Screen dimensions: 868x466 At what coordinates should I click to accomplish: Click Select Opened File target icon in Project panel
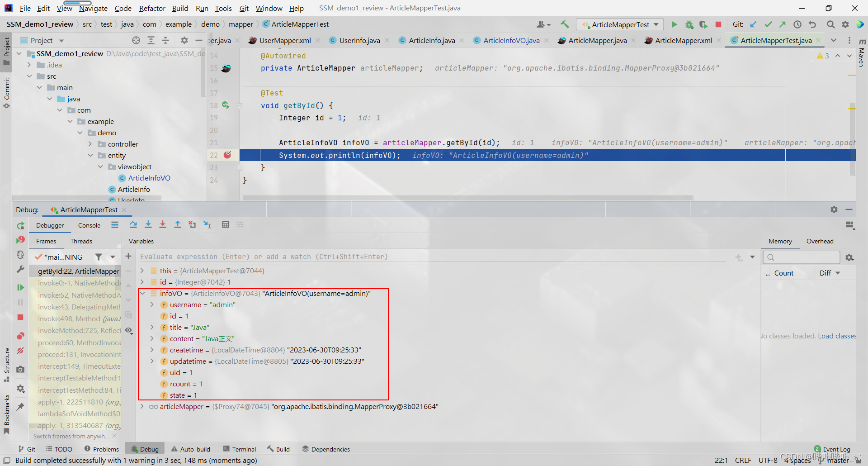(x=136, y=40)
